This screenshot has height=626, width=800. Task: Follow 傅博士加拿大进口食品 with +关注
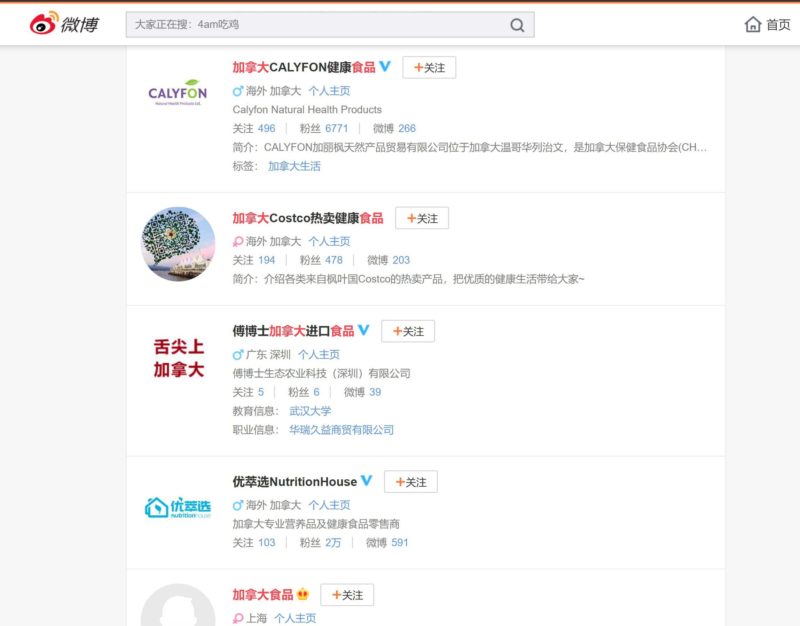408,332
